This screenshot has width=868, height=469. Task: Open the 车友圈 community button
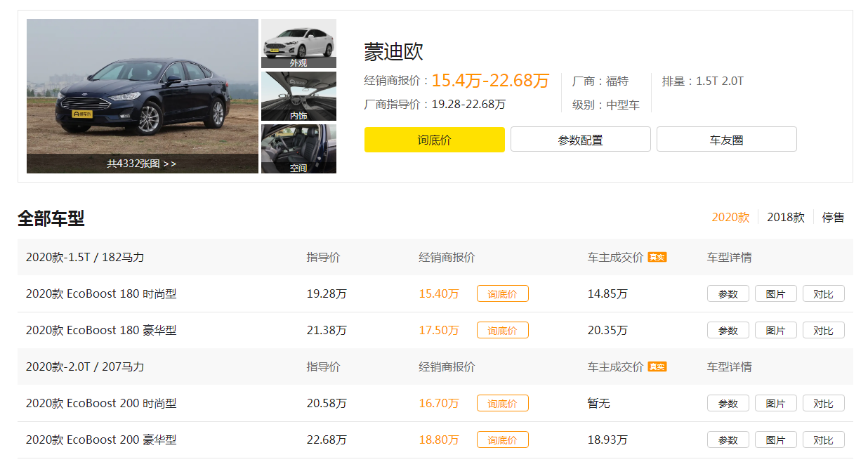[727, 139]
